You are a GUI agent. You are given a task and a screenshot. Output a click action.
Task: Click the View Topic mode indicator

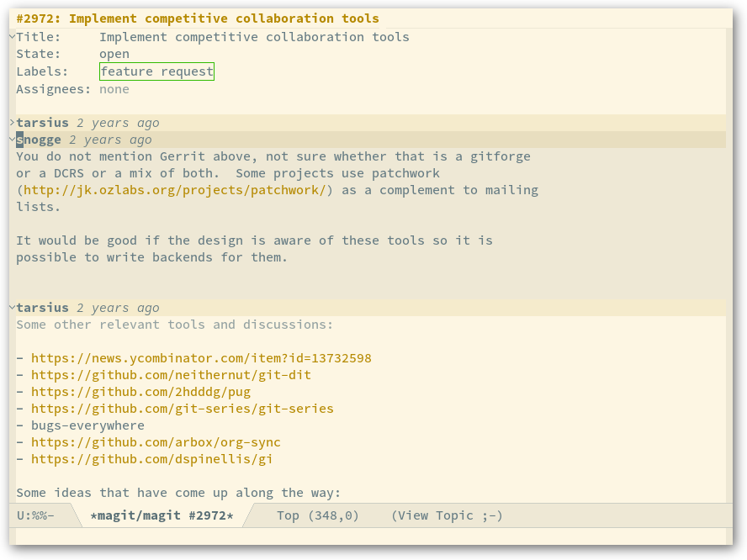click(447, 515)
